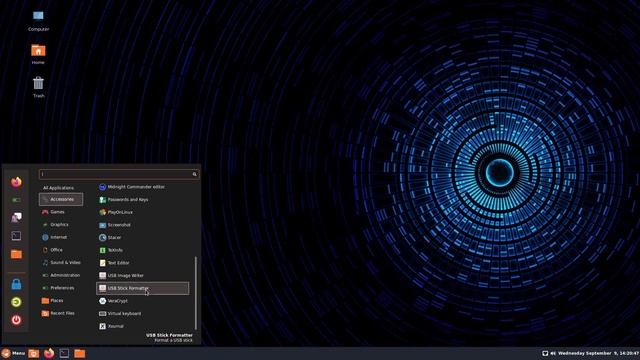The image size is (640, 360).
Task: Launch TeXInfo application
Action: (111, 250)
